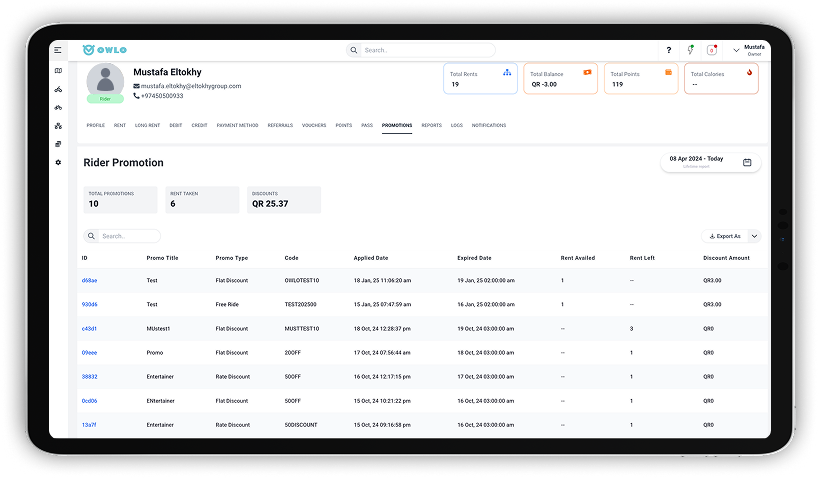Open the calendar icon for date range

click(747, 162)
